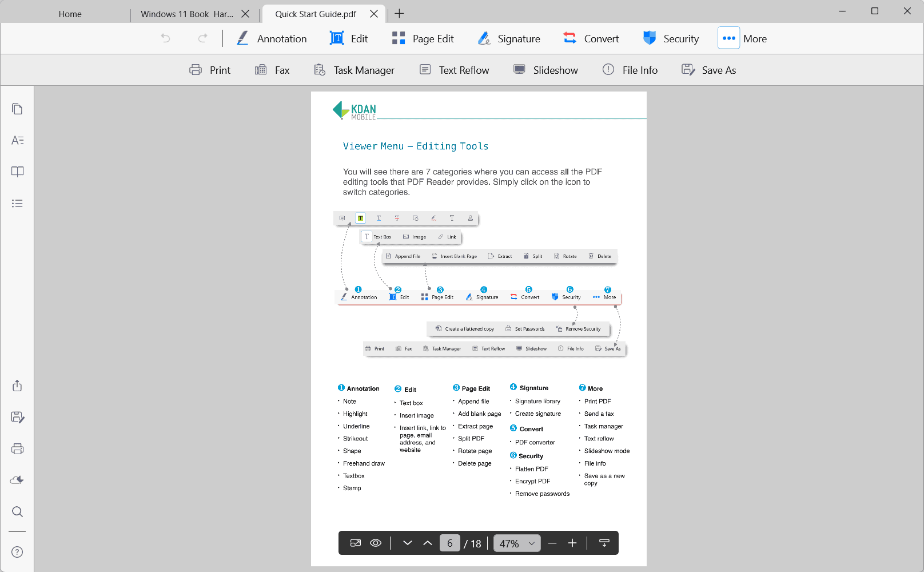Close the Quick Start Guide.pdf tab

(374, 14)
